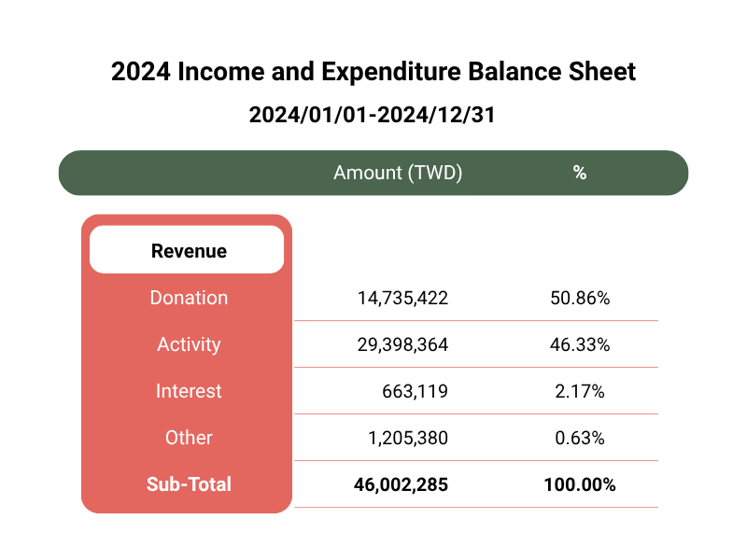Viewport: 747px width, 560px height.
Task: Click the 2.17% interest percentage
Action: (580, 391)
